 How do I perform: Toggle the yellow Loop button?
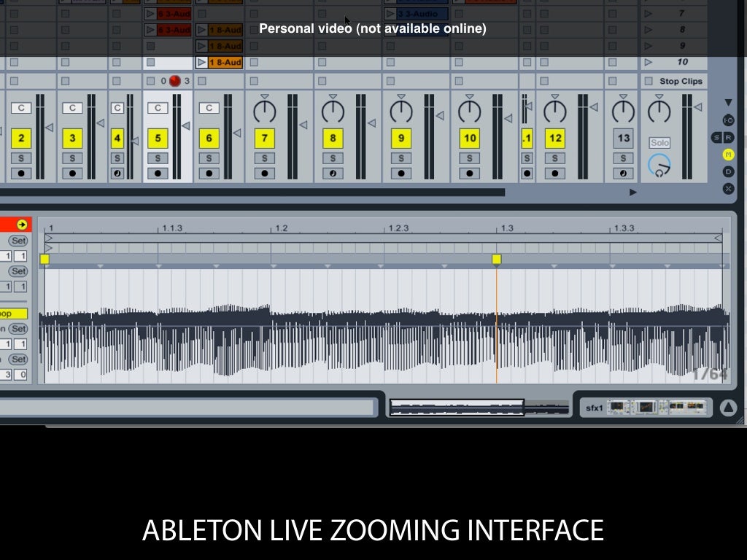(13, 314)
